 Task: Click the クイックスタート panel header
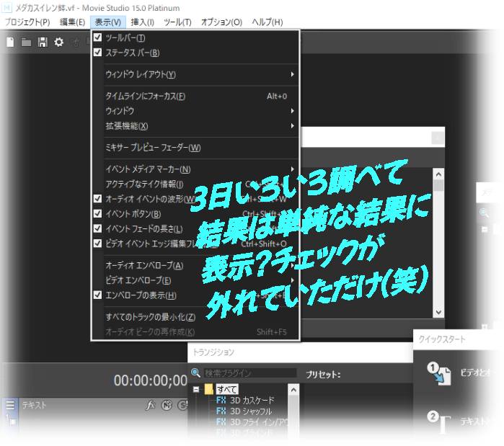point(442,339)
